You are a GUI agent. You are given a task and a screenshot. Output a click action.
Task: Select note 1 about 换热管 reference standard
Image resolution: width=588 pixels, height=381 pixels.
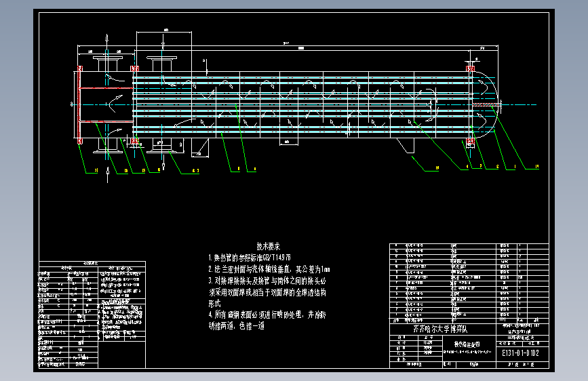coord(250,258)
